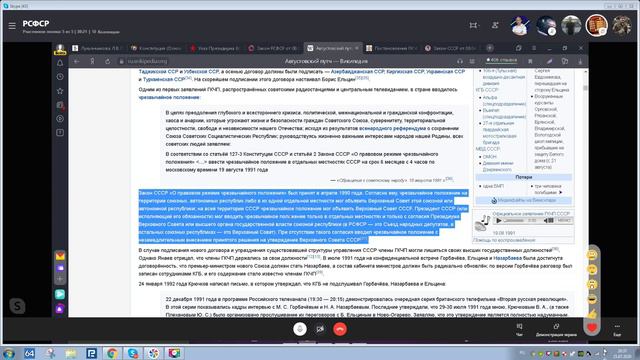This screenshot has width=640, height=360.
Task: Click the address bar showing ru.wikipedia.org
Action: coord(147,61)
